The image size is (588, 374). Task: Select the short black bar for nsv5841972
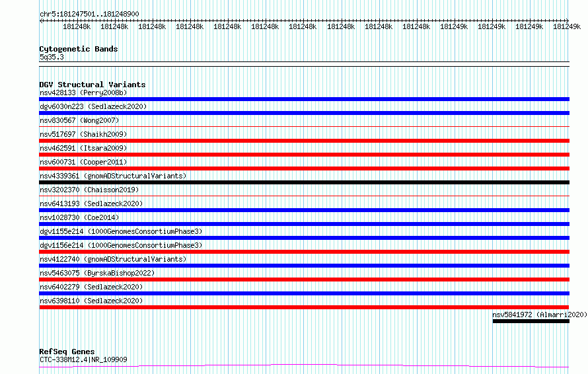pos(531,321)
